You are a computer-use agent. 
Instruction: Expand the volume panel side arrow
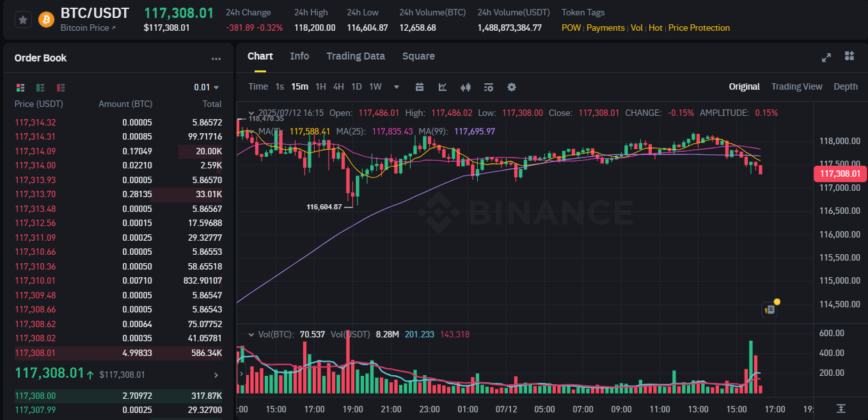(242, 373)
